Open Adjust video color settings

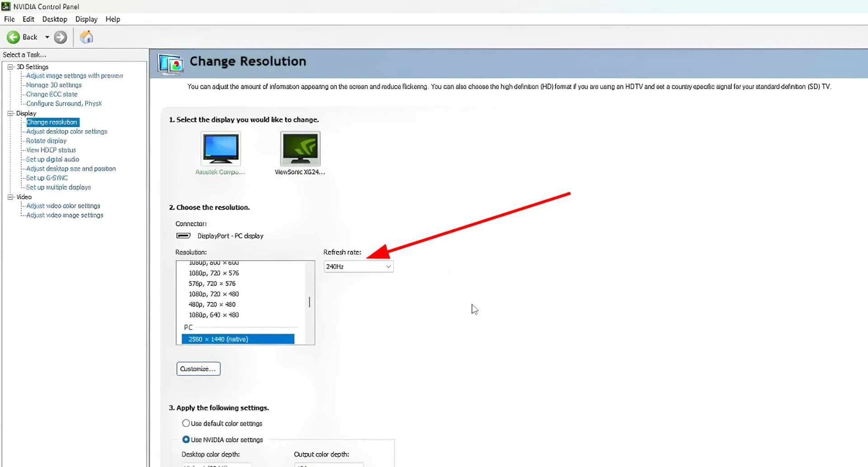point(63,206)
